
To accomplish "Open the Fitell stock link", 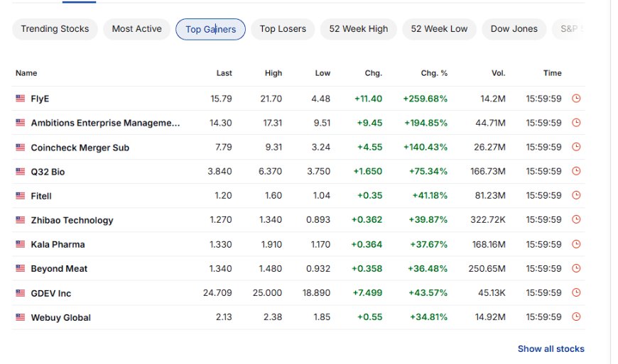I will pyautogui.click(x=41, y=196).
